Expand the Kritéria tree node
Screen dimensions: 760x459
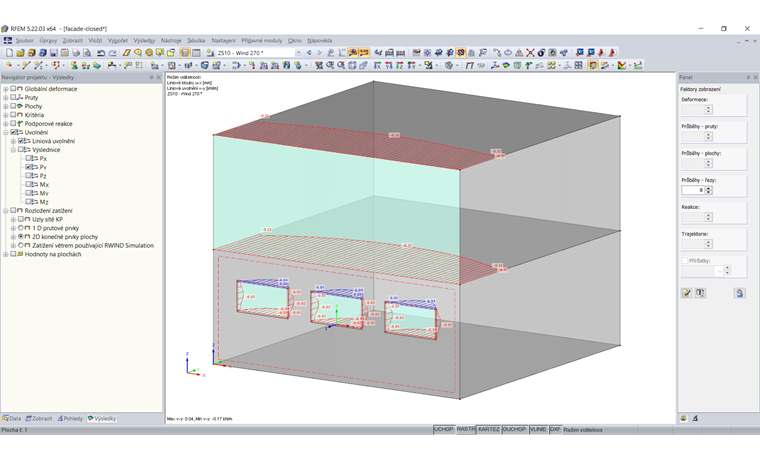click(x=6, y=115)
